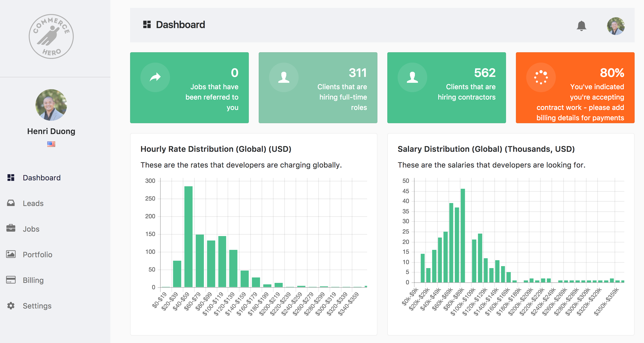Click the US flag under Henri Duong

[x=51, y=144]
